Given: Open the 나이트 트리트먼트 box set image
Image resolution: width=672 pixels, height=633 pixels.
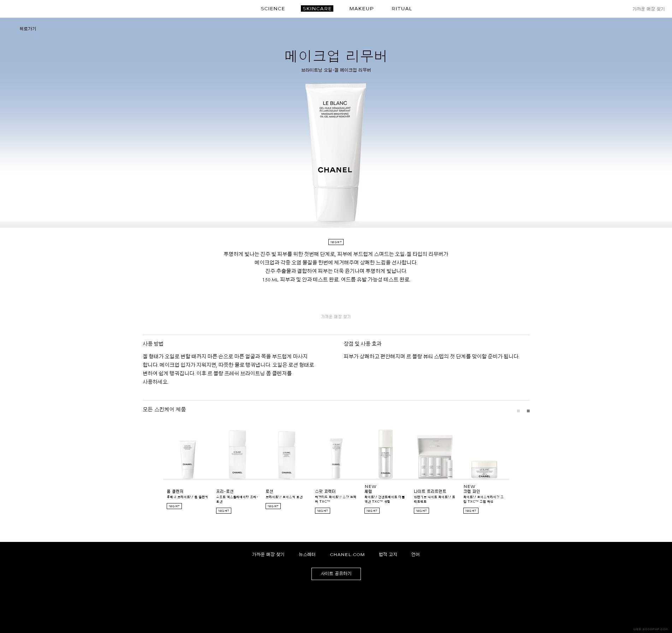Looking at the screenshot, I should pyautogui.click(x=435, y=457).
